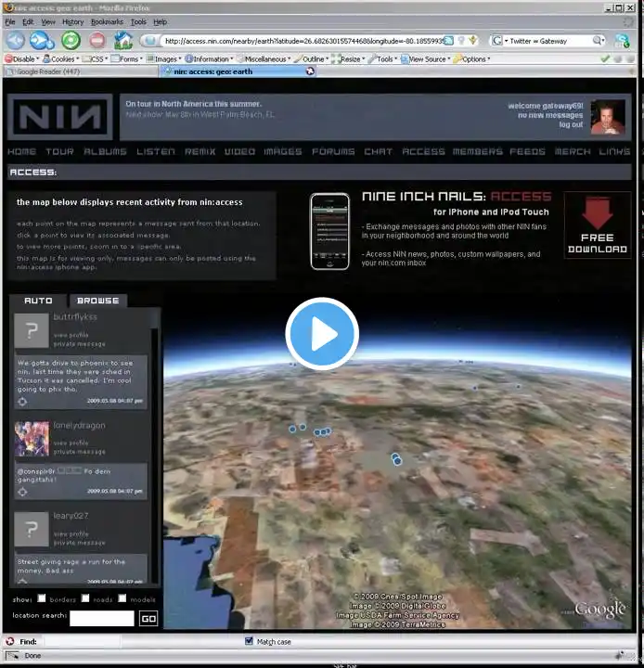
Task: Click buttrflykss question-mark avatar
Action: pyautogui.click(x=32, y=331)
